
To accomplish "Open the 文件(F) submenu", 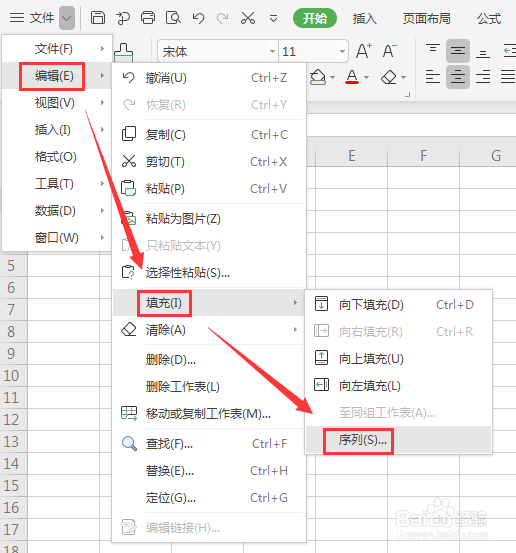I will click(57, 49).
